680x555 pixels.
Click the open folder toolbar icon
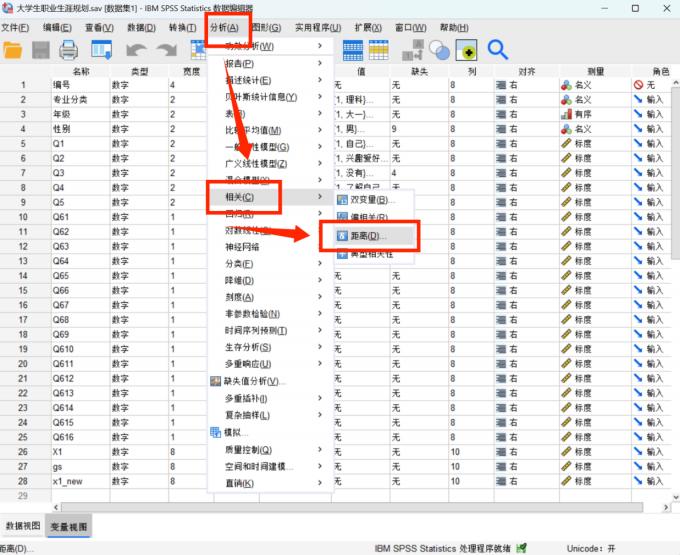pos(14,49)
